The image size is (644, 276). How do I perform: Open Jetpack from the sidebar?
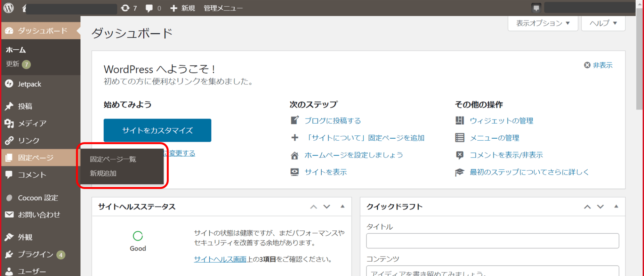[30, 84]
